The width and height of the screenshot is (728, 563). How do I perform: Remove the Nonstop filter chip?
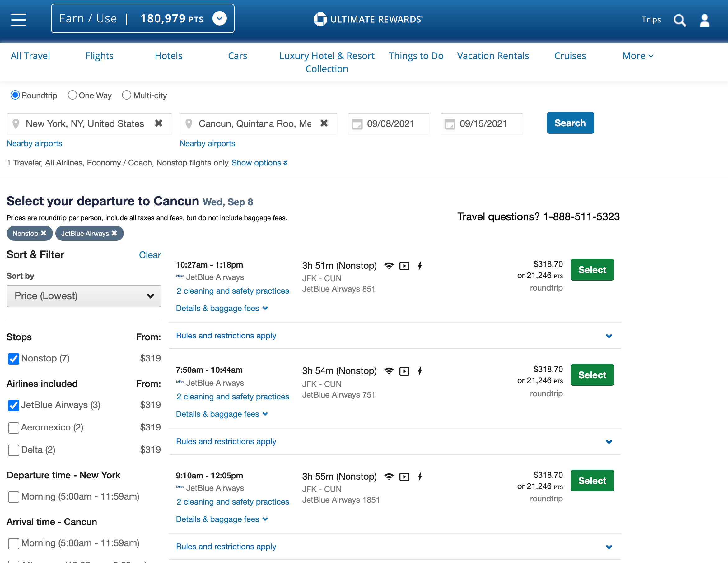[x=43, y=233]
